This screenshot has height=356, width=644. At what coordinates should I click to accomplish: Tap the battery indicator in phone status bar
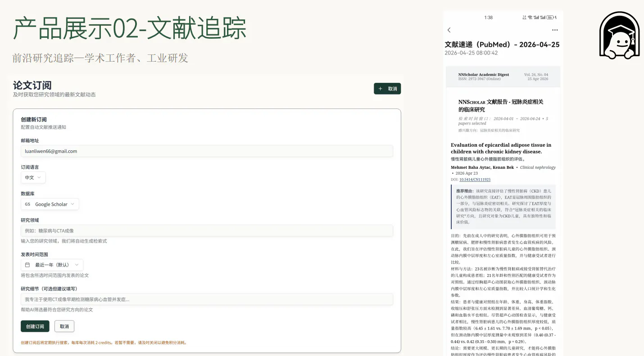(x=550, y=18)
